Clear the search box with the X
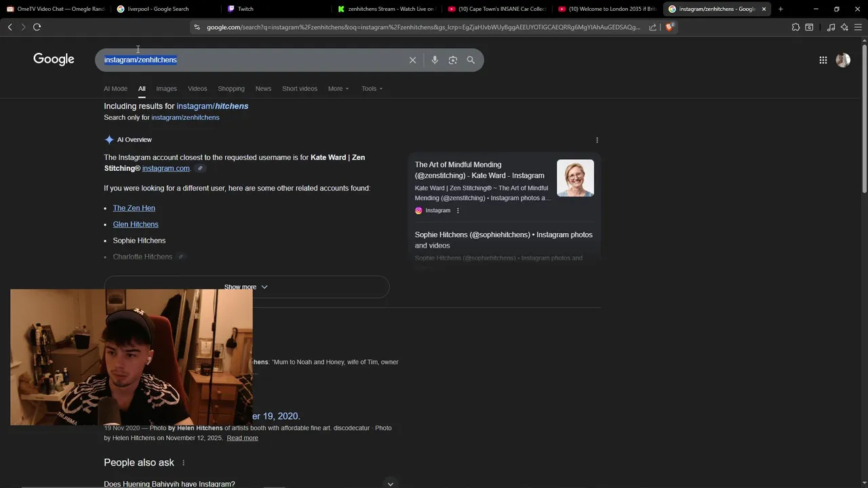Viewport: 868px width, 488px height. (412, 60)
